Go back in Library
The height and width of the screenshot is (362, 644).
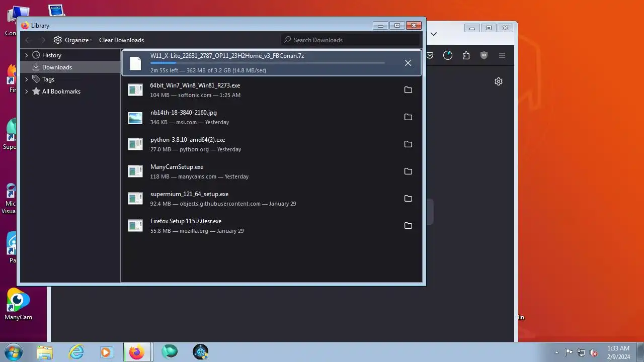click(x=29, y=40)
